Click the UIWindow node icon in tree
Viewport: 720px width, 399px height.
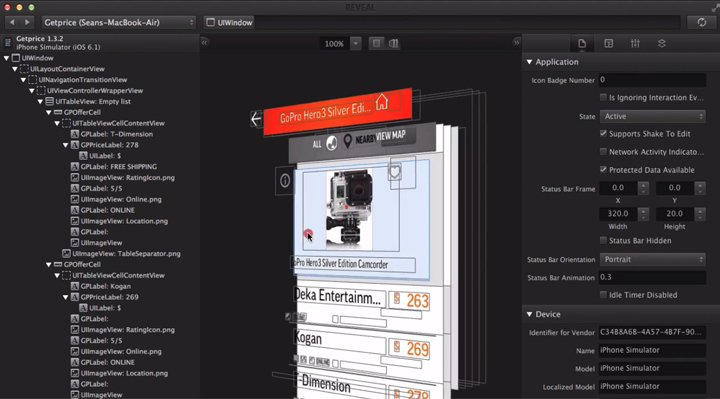coord(16,58)
